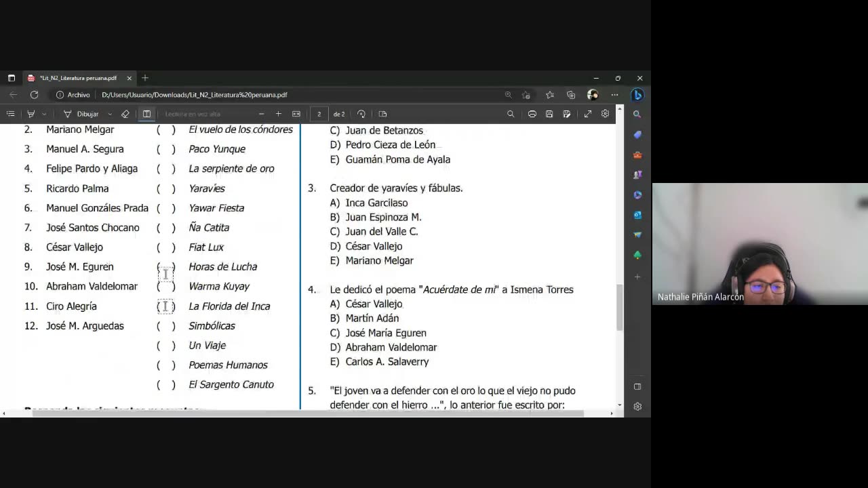The height and width of the screenshot is (488, 868).
Task: Open the tab actions menu button
Action: (11, 78)
